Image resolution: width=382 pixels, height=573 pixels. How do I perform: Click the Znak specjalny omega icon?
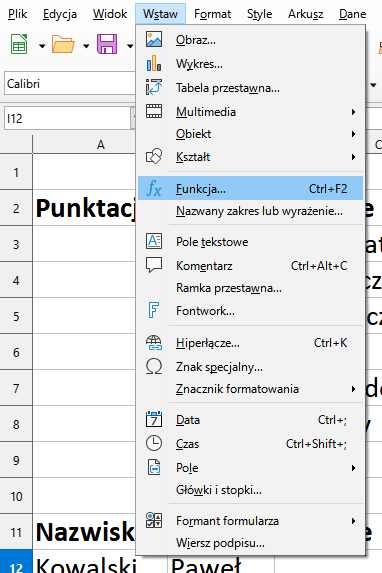pyautogui.click(x=154, y=367)
